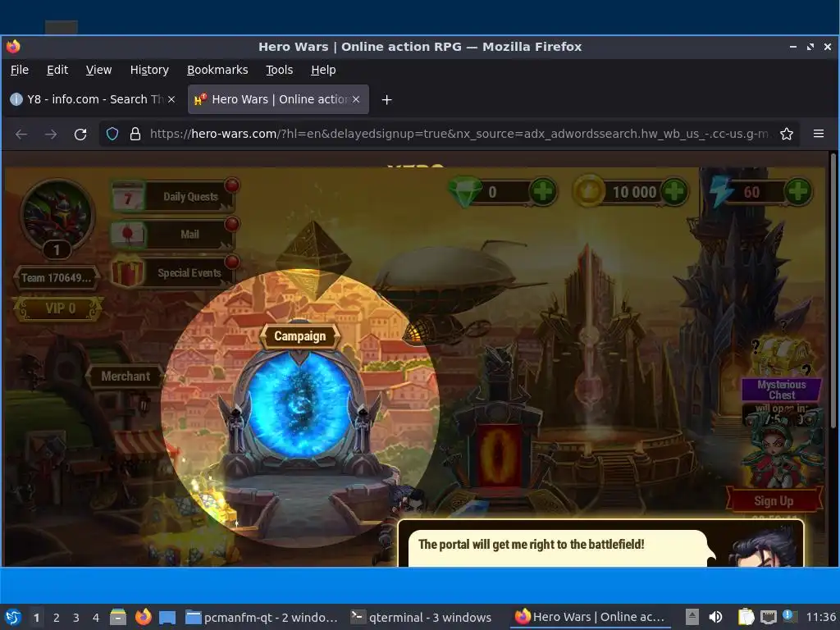Click the clipboard tray icon

tap(746, 617)
